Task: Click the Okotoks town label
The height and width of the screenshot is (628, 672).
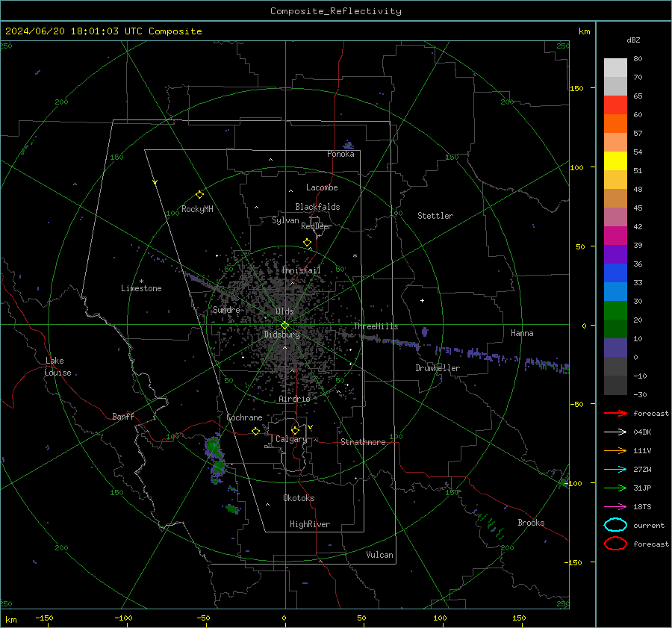Action: [299, 498]
